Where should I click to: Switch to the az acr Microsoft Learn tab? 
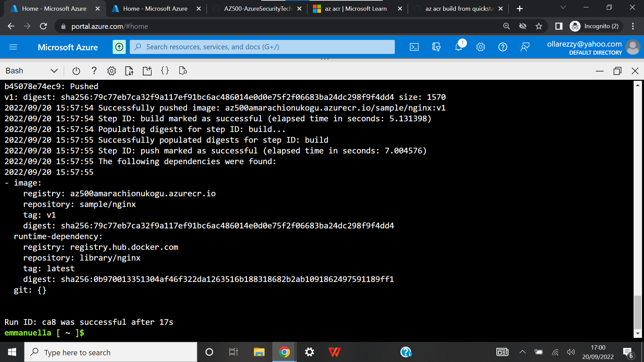[356, 8]
